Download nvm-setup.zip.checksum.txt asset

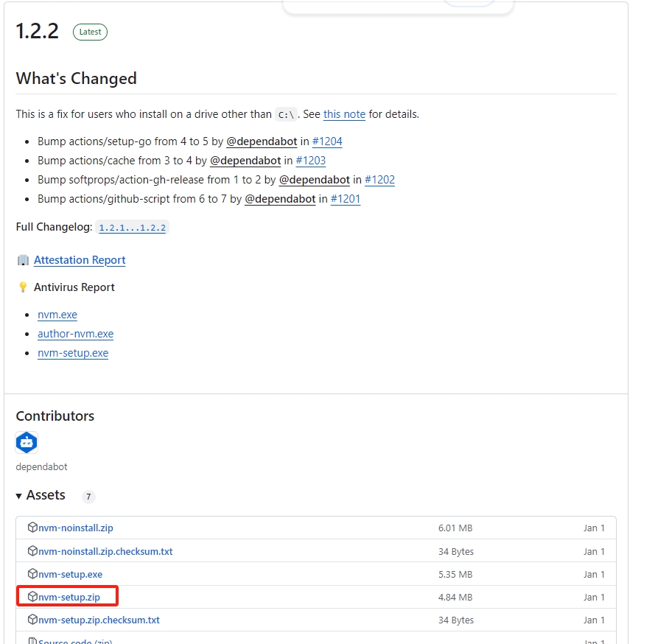tap(99, 620)
